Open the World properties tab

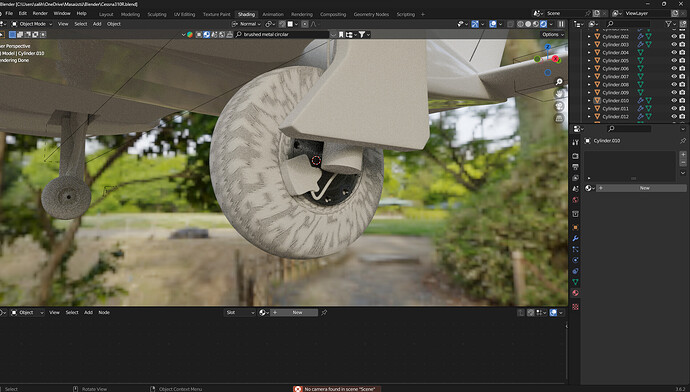pyautogui.click(x=575, y=200)
